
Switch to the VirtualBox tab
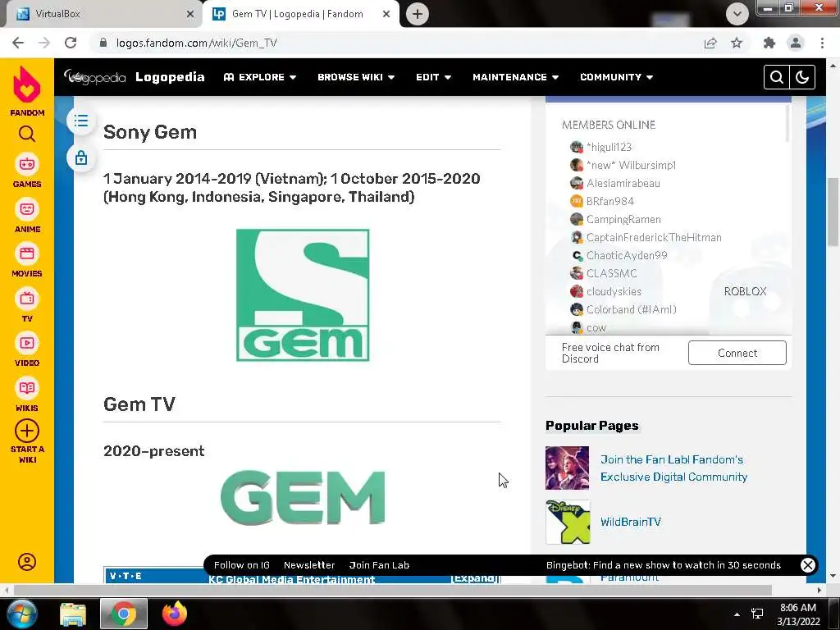point(102,14)
